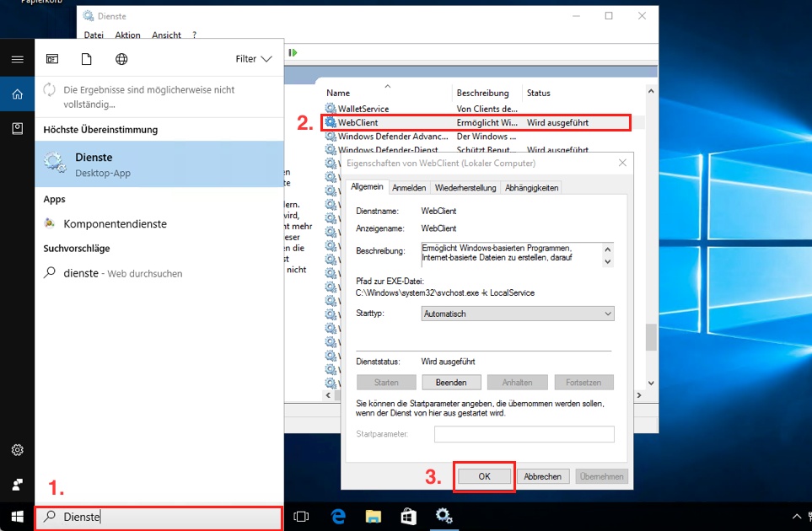Click the WebClient gear icon
This screenshot has height=531, width=812.
[x=331, y=123]
